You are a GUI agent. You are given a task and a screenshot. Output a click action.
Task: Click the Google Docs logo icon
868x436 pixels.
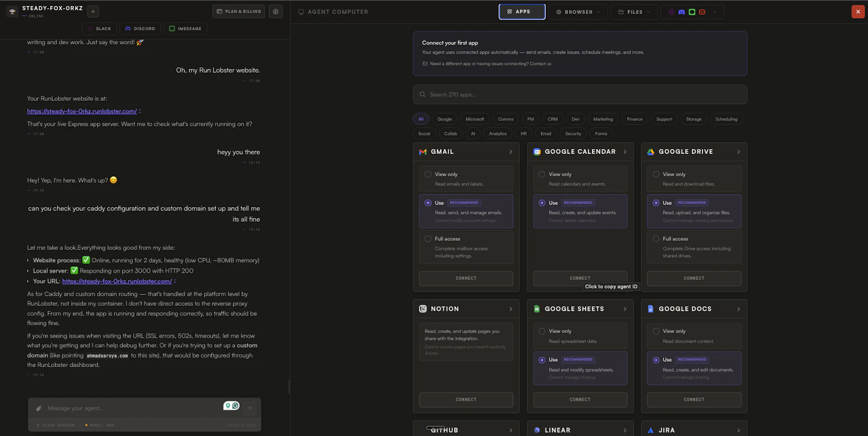[x=650, y=309]
